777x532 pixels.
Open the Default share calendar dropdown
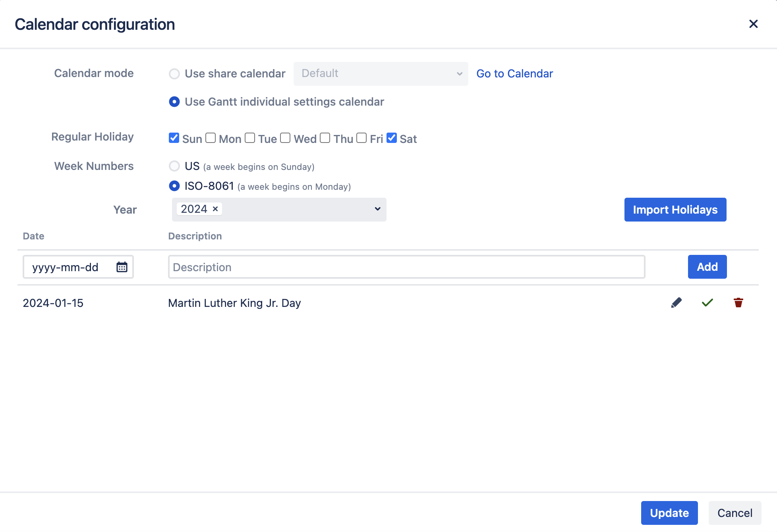[x=381, y=74]
